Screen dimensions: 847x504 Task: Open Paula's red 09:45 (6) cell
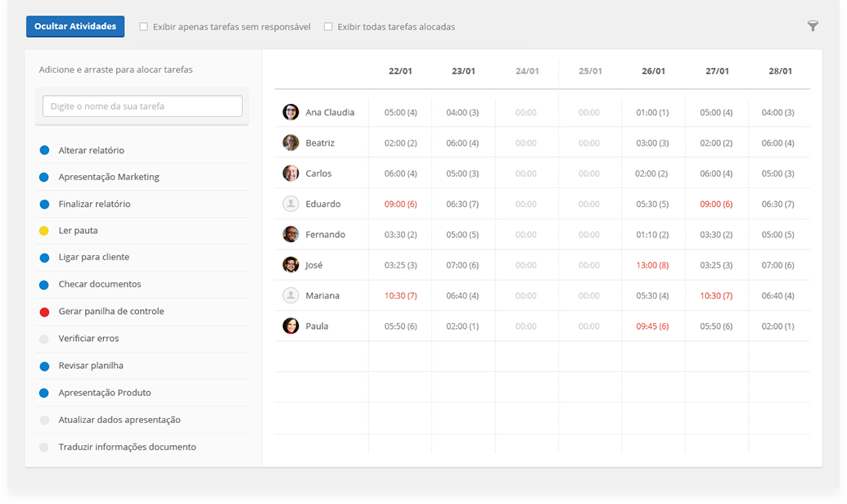(x=652, y=326)
